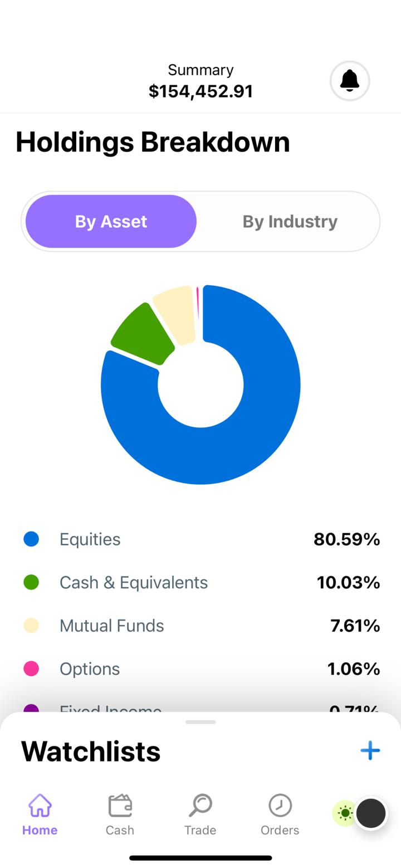This screenshot has height=868, width=401.
Task: Tap the Watchlists heading
Action: (x=91, y=752)
